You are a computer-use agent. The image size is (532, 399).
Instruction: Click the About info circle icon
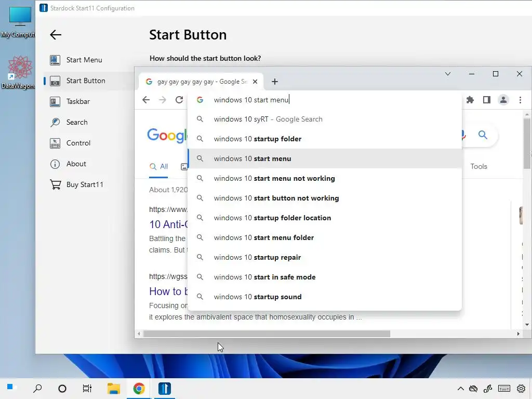point(55,164)
